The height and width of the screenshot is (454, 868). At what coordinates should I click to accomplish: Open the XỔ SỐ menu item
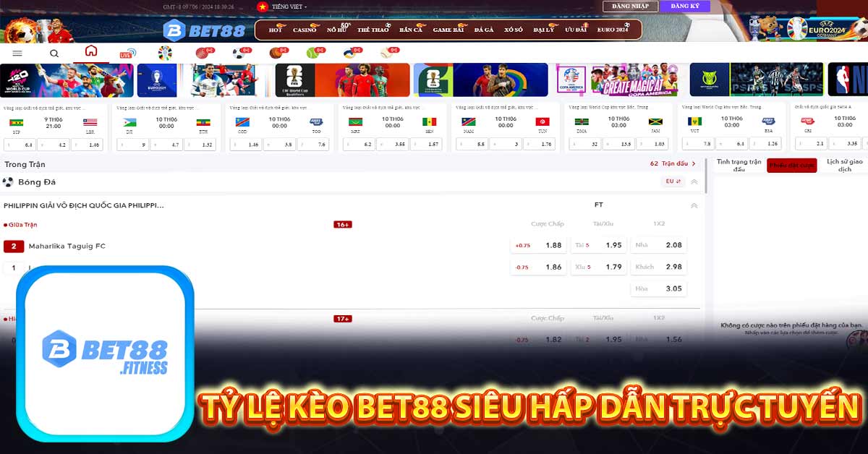(x=514, y=30)
